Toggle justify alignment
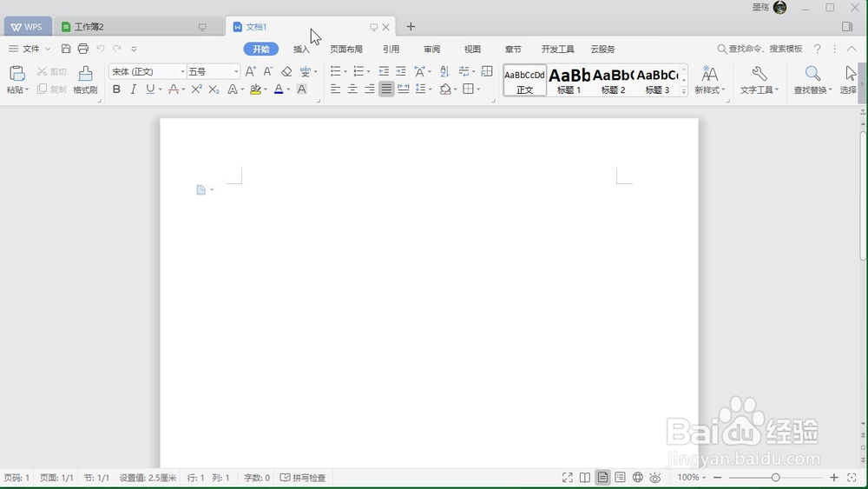Image resolution: width=868 pixels, height=489 pixels. (x=386, y=89)
